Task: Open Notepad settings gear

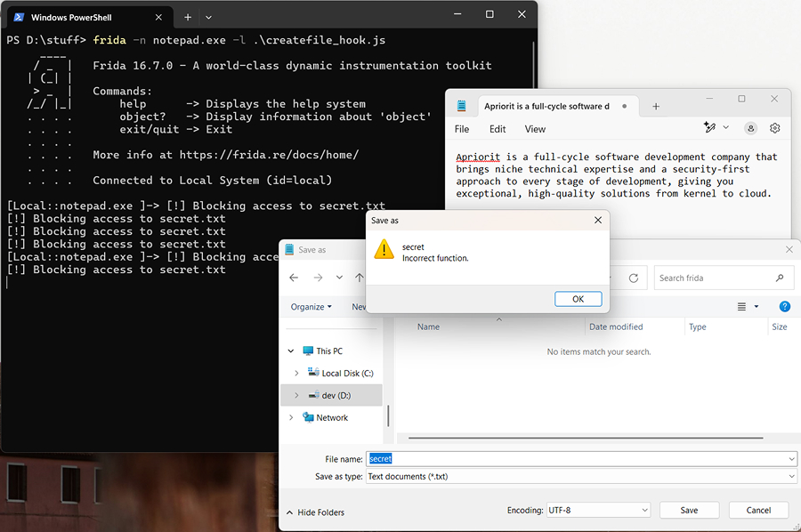Action: [x=774, y=128]
